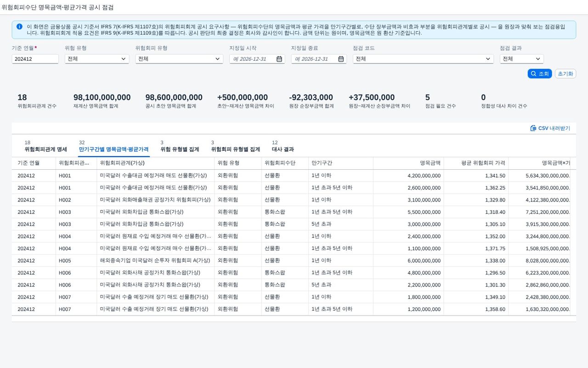Open calendar picker for 지정일 시작

pyautogui.click(x=279, y=59)
